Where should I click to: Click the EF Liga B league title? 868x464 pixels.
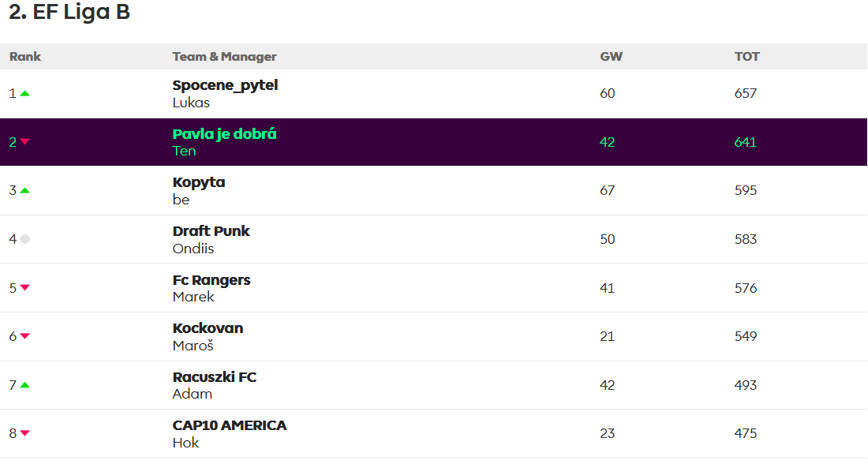click(x=69, y=13)
